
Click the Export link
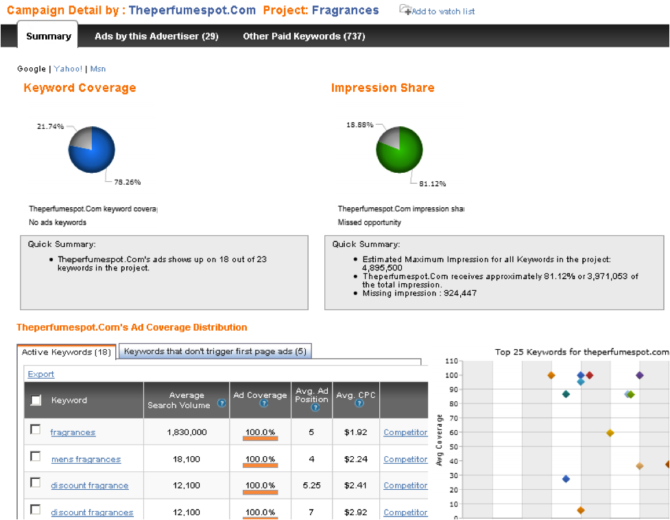[x=41, y=374]
